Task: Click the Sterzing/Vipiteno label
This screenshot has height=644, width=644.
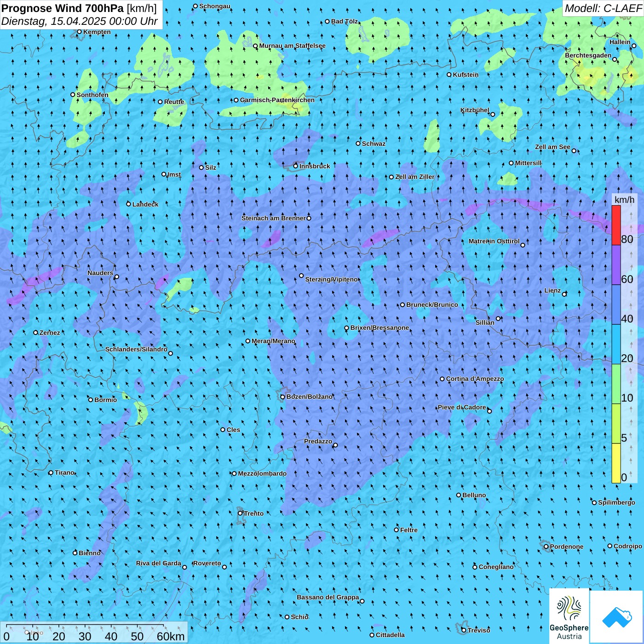Action: point(331,279)
